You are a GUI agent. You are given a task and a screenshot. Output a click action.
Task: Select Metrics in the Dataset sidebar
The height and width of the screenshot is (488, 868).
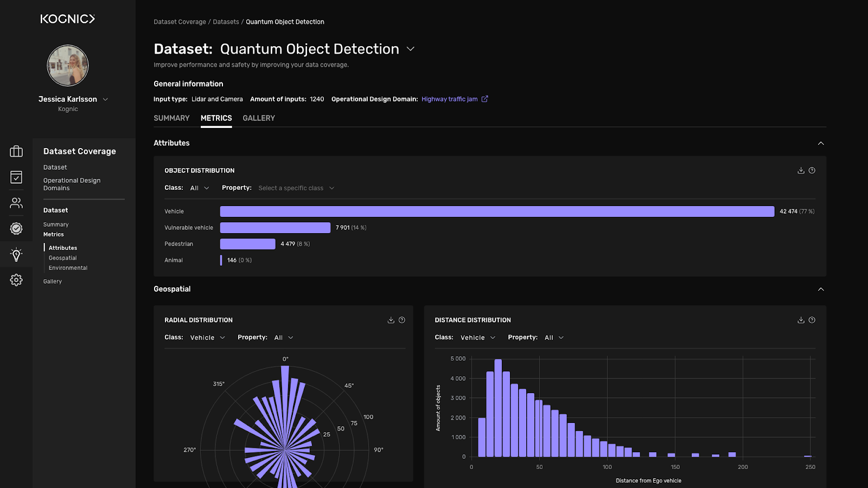point(54,235)
